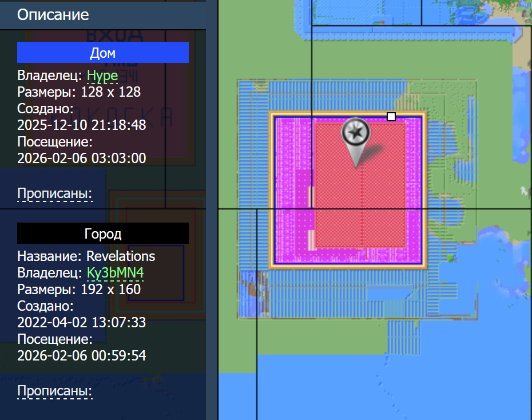The width and height of the screenshot is (532, 420).
Task: Open owner profile link Hype
Action: coord(102,76)
